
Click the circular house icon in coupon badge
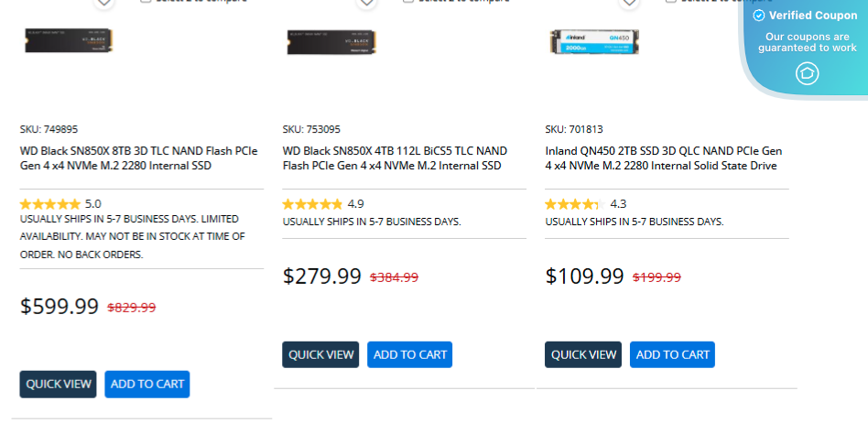click(807, 73)
